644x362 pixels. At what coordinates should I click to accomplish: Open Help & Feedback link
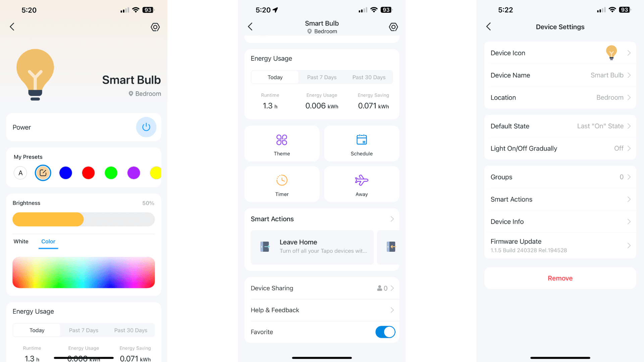point(322,310)
